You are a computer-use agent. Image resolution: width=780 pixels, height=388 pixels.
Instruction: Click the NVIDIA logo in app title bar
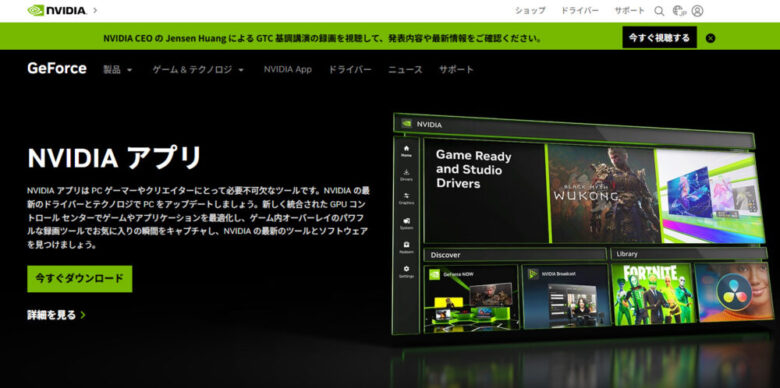[x=407, y=123]
